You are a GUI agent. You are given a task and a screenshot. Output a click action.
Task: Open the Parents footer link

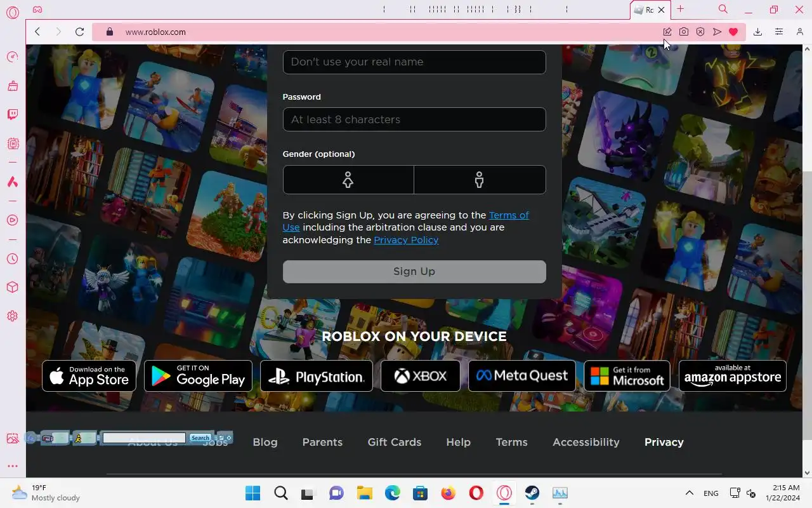322,442
